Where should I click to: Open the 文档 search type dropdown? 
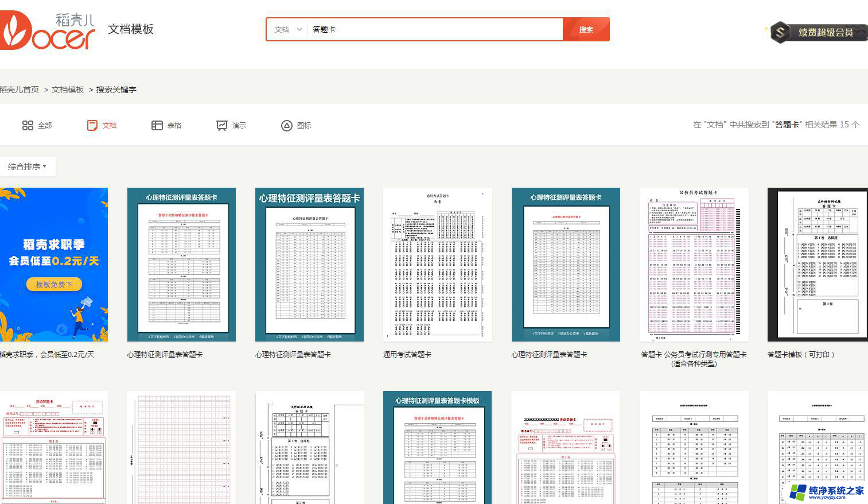[x=288, y=29]
